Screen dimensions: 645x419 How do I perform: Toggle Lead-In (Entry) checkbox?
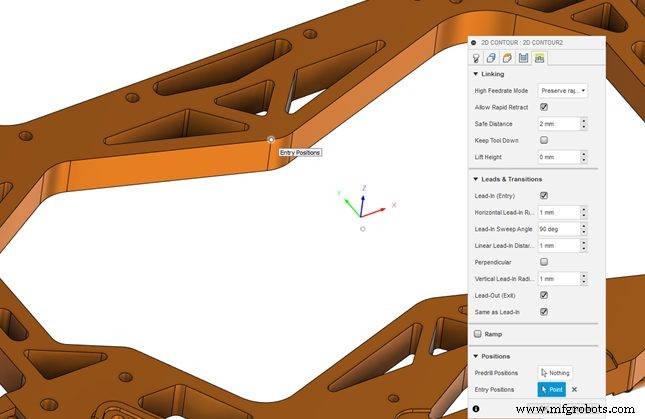544,195
